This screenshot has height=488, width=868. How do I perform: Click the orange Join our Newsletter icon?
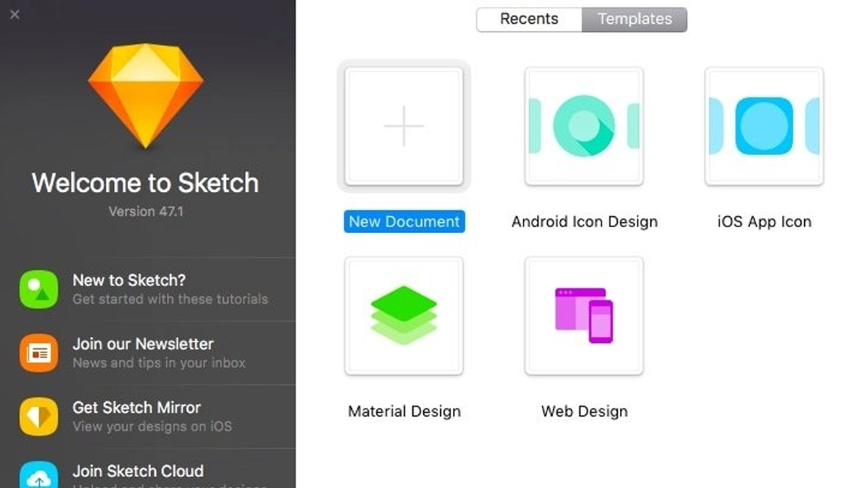[39, 353]
